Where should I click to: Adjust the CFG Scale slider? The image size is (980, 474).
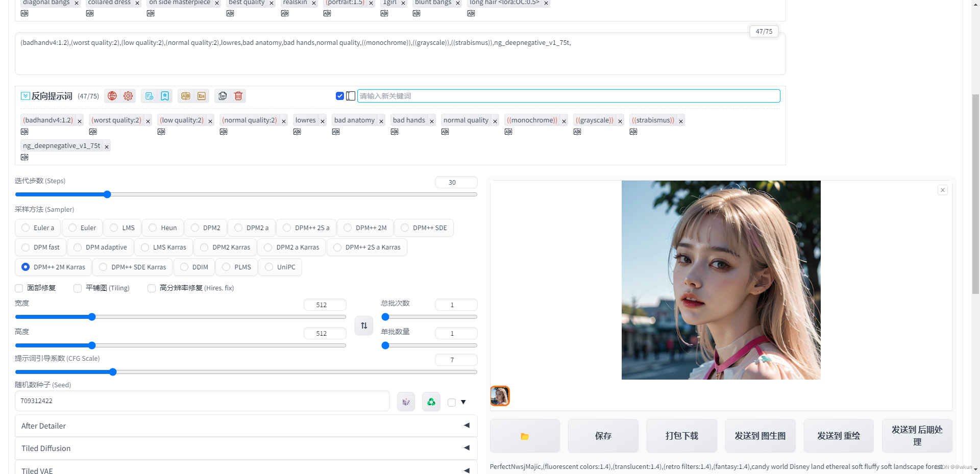click(x=246, y=372)
